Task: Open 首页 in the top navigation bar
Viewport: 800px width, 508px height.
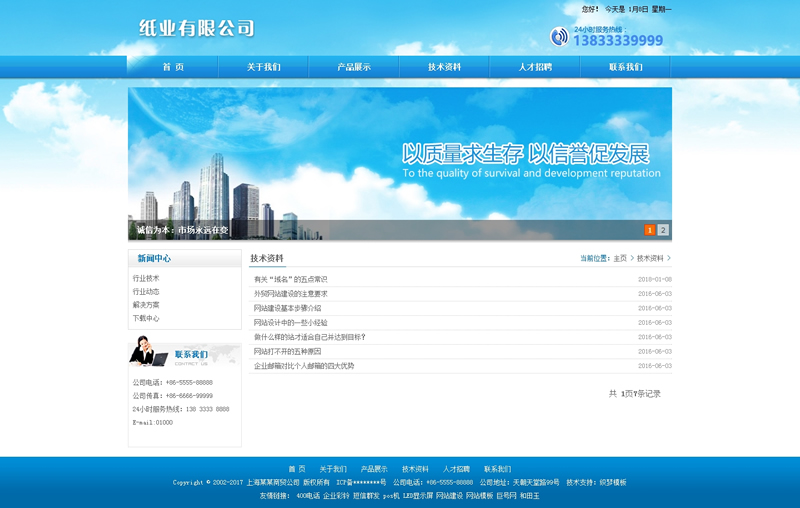Action: 173,67
